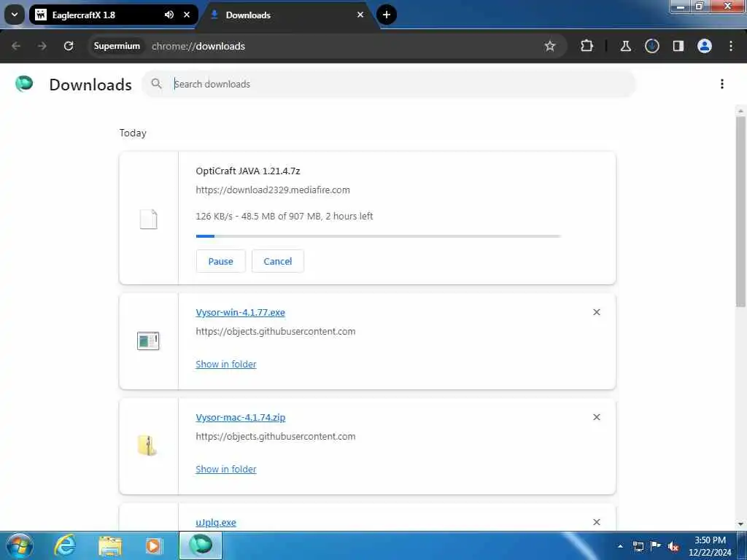Click the search magnifier icon
The height and width of the screenshot is (560, 747).
click(x=156, y=84)
